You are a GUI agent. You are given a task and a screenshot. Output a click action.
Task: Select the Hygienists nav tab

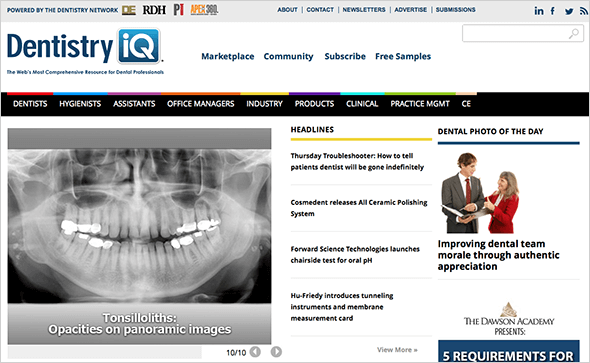(80, 104)
